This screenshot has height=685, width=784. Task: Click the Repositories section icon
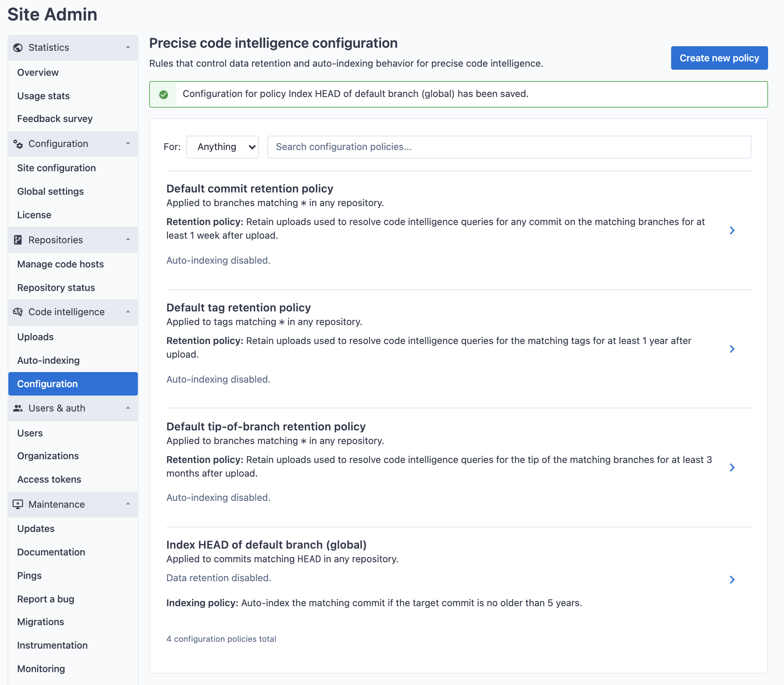[17, 240]
